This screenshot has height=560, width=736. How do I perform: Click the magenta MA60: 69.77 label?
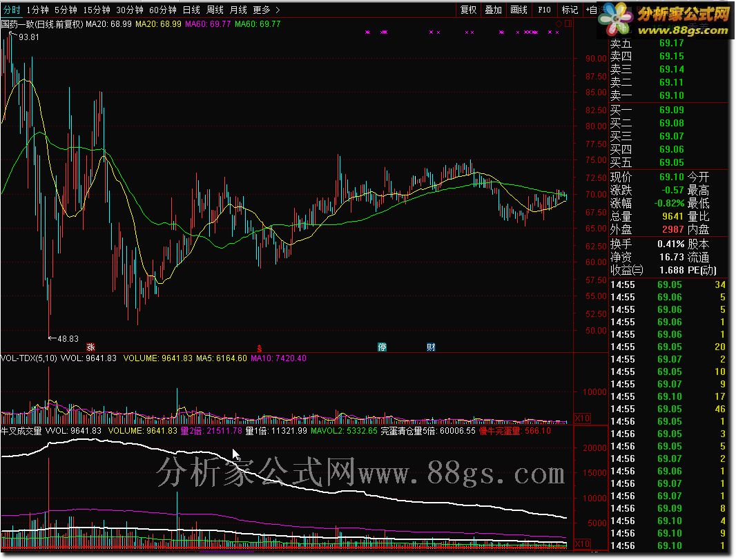tap(208, 24)
